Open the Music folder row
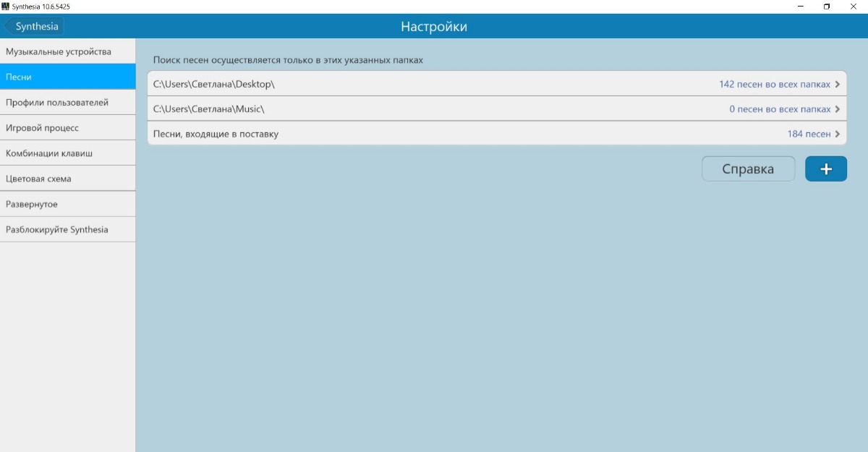 point(497,108)
